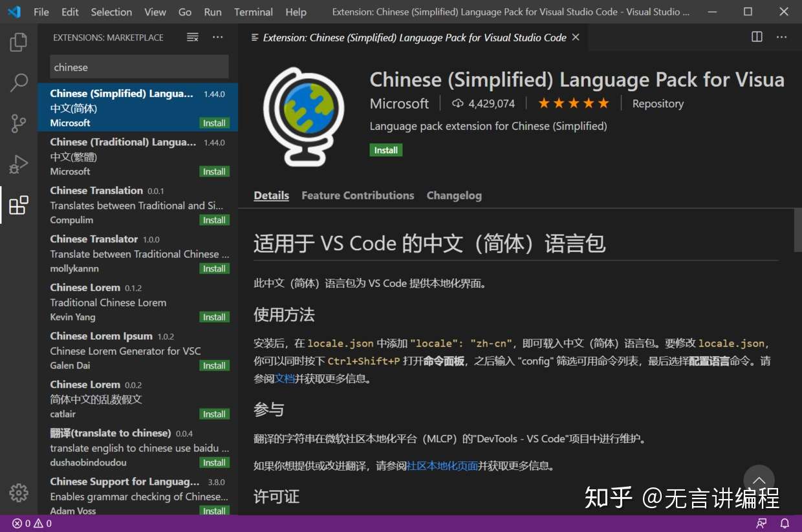This screenshot has width=802, height=532.
Task: Install Chinese (Simplified) pack from detail page
Action: 386,150
